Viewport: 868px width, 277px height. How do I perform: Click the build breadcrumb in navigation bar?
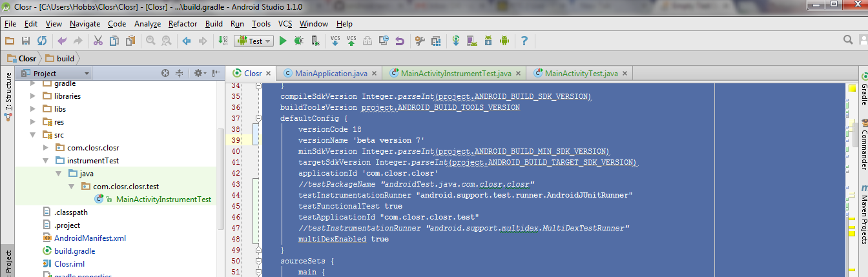(59, 58)
